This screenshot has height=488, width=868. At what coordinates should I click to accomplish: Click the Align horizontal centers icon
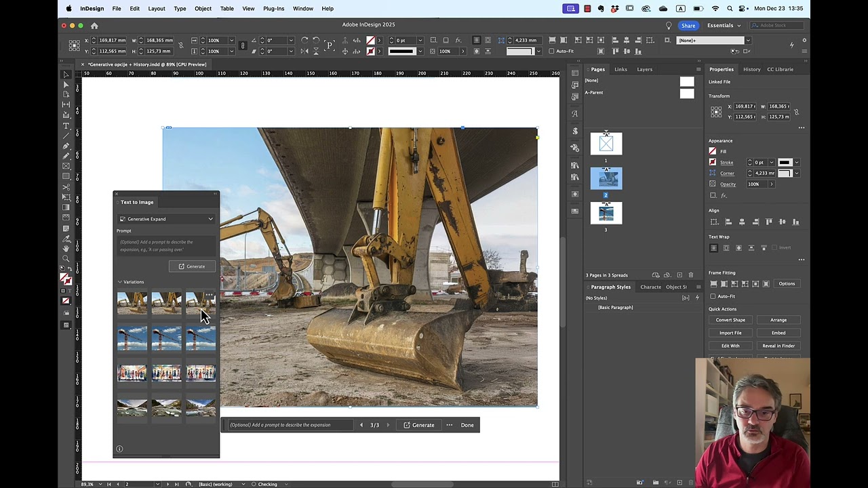coord(742,222)
